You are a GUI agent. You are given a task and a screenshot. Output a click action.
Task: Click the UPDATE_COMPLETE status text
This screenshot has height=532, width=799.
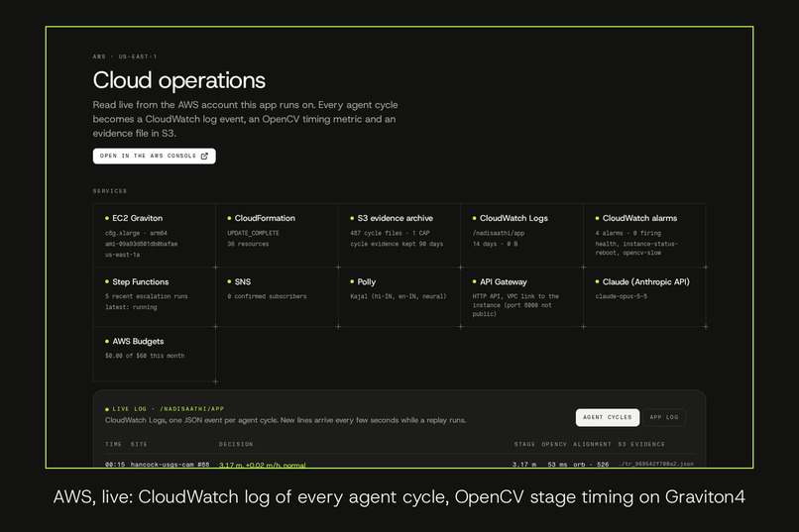click(253, 233)
